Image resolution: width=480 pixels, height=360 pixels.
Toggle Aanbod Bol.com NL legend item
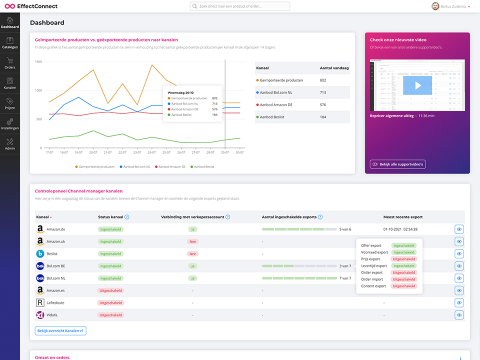pyautogui.click(x=135, y=167)
